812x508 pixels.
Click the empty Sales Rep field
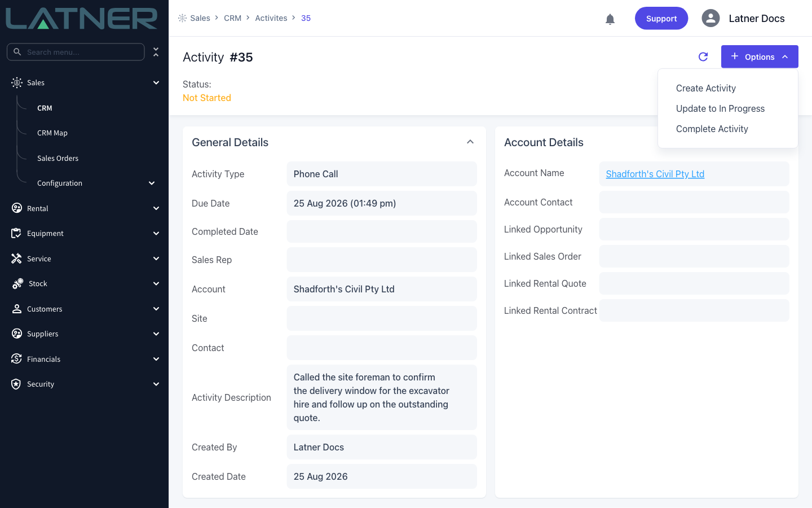click(382, 260)
